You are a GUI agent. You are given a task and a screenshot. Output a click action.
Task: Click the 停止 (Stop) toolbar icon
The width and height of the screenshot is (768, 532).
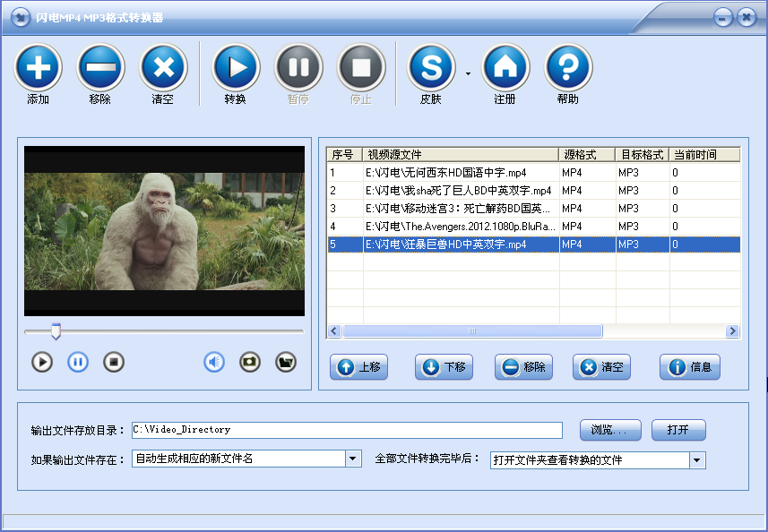[361, 67]
